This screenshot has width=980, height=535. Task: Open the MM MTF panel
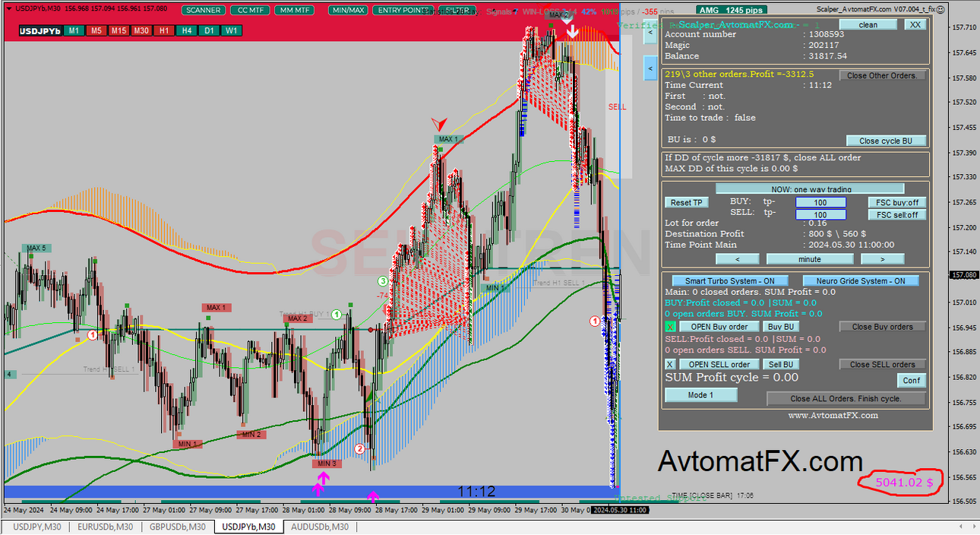(x=293, y=11)
